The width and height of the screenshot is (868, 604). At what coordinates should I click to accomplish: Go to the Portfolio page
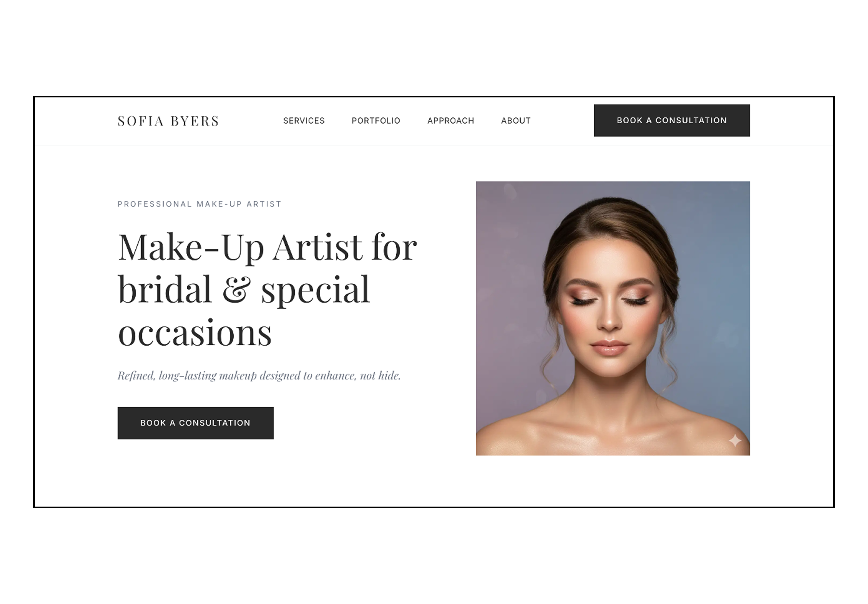(x=376, y=121)
